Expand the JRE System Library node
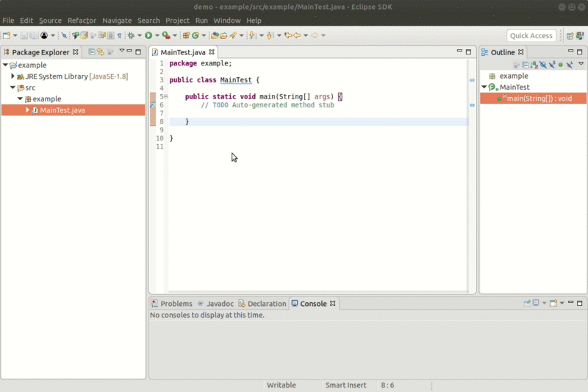Viewport: 588px width, 392px height. (12, 76)
